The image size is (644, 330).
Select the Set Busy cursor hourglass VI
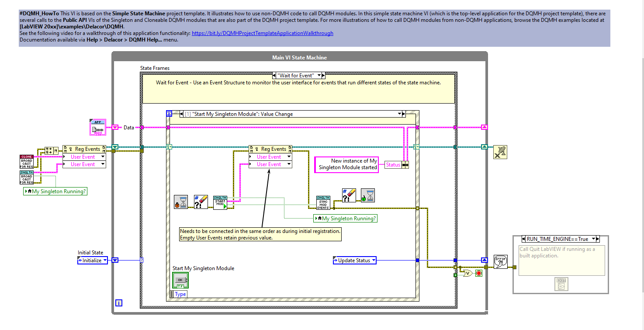click(181, 202)
